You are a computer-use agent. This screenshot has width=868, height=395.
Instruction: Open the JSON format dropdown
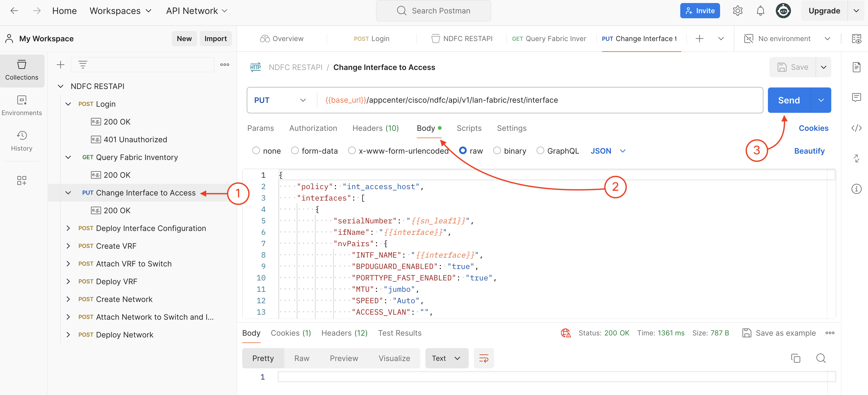tap(608, 151)
